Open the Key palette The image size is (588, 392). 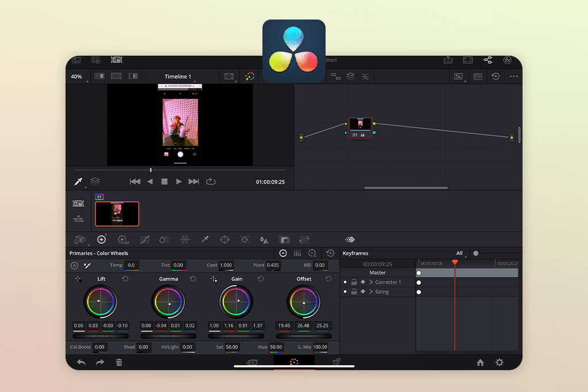pyautogui.click(x=284, y=239)
